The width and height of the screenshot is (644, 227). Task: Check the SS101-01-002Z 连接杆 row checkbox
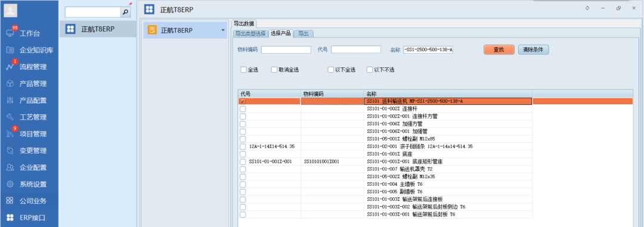tap(243, 109)
